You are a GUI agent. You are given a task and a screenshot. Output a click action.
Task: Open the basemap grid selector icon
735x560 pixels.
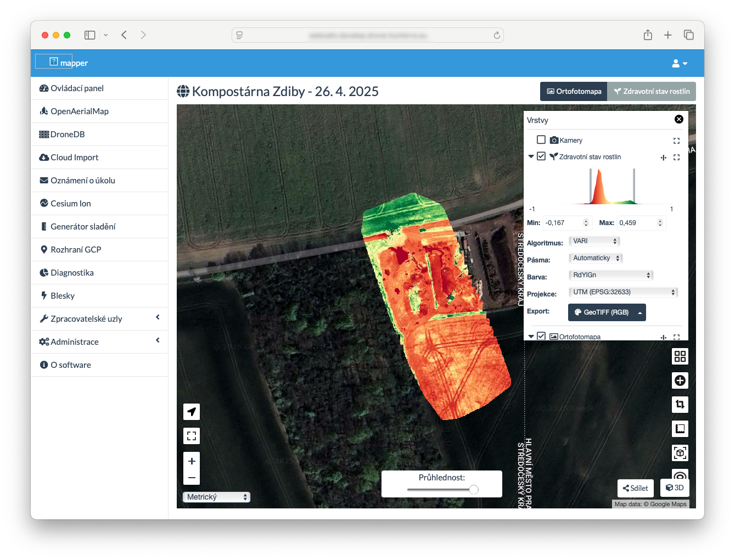(x=680, y=356)
